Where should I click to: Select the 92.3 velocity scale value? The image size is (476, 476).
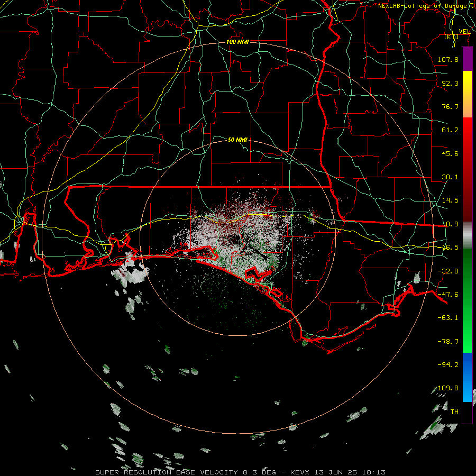coord(450,83)
